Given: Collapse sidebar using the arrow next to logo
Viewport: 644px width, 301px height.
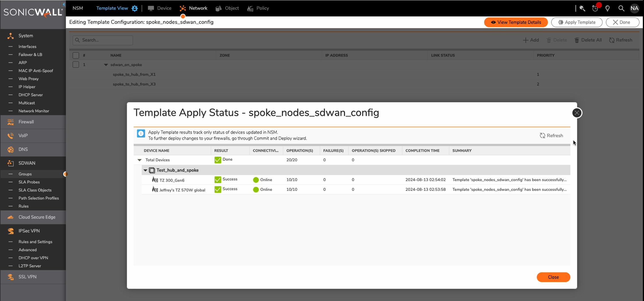Looking at the screenshot, I should pos(64,4).
